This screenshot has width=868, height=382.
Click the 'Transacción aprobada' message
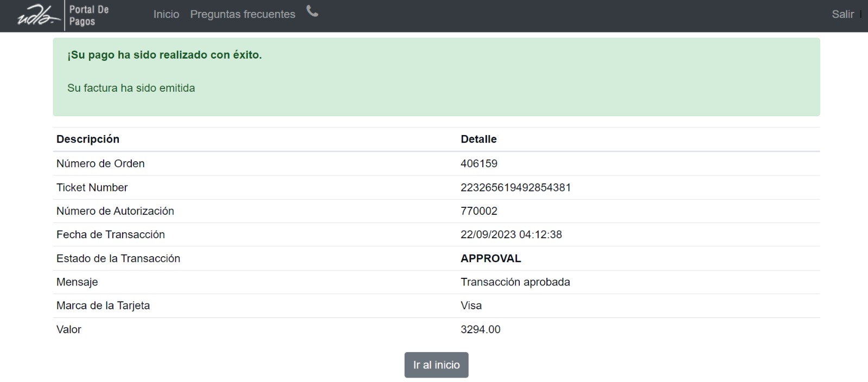pyautogui.click(x=515, y=282)
